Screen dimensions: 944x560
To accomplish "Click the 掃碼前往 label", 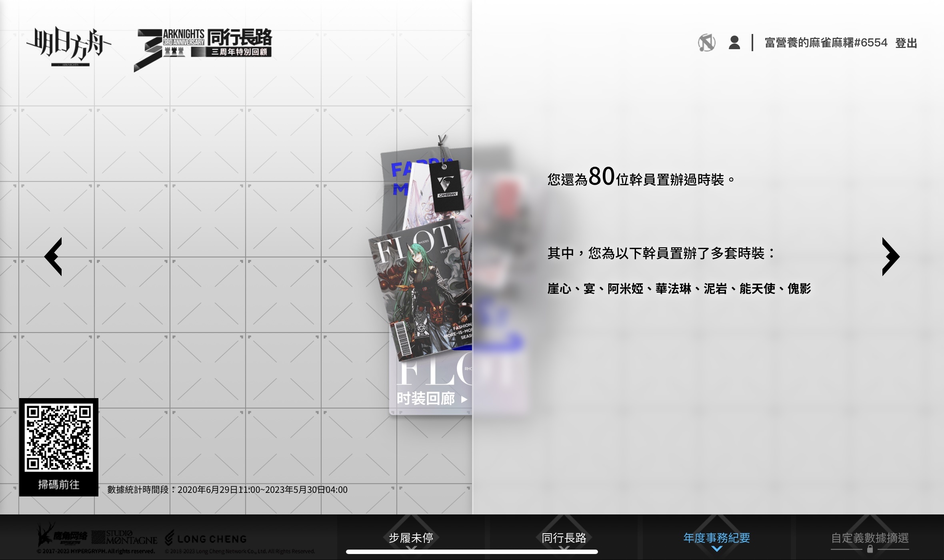I will tap(59, 484).
